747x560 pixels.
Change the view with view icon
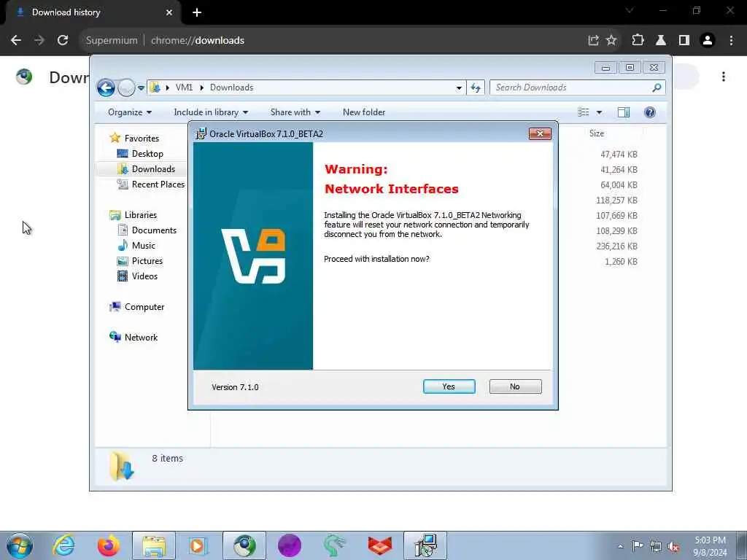point(584,112)
